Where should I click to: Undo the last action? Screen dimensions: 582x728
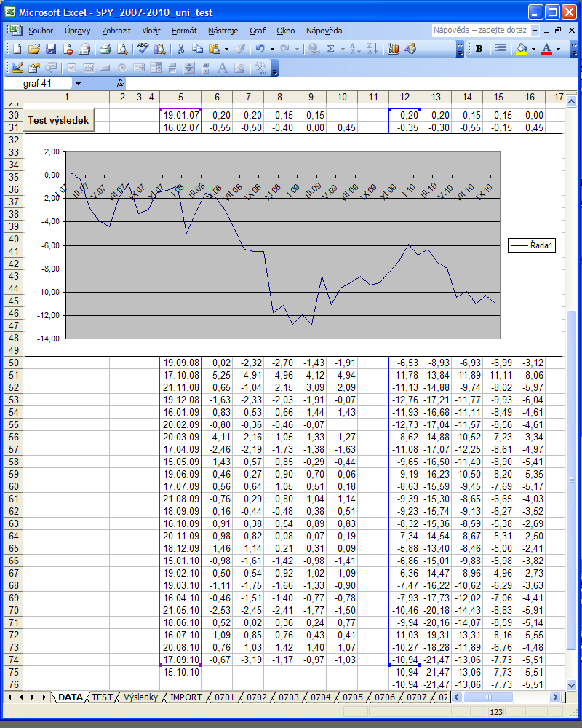click(260, 49)
